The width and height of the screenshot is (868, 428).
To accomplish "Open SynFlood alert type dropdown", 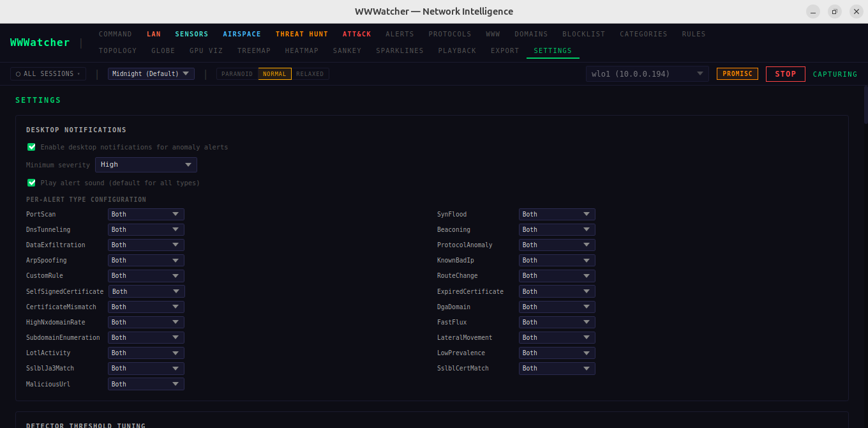I will (x=557, y=214).
